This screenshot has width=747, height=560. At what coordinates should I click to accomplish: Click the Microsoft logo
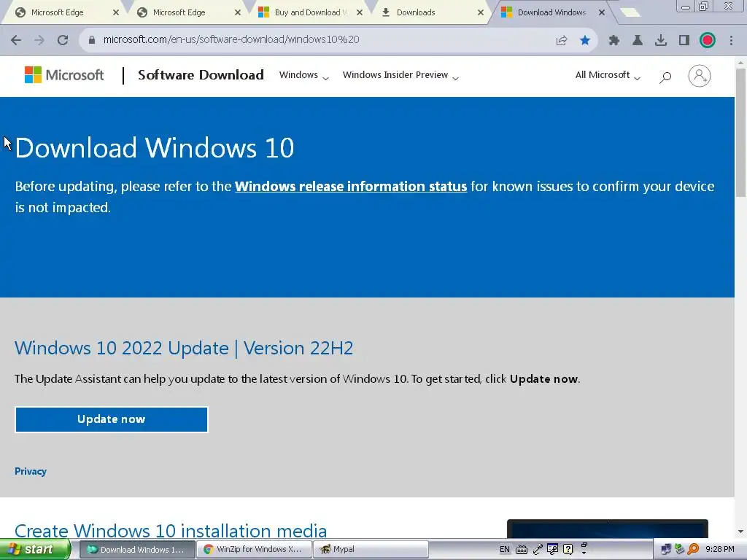64,75
